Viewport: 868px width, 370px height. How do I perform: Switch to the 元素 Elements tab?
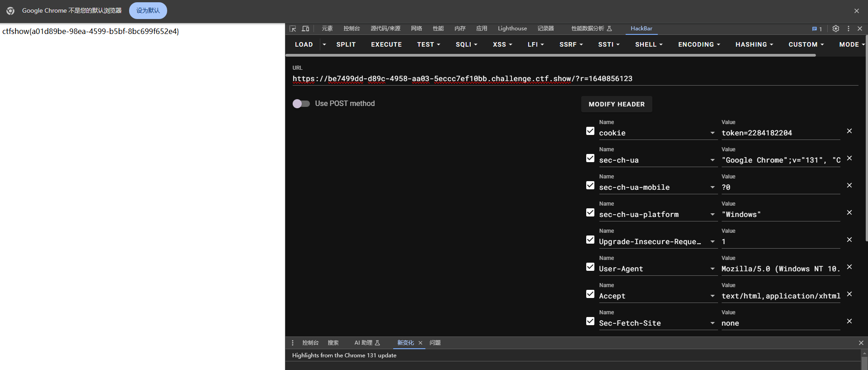pos(327,29)
